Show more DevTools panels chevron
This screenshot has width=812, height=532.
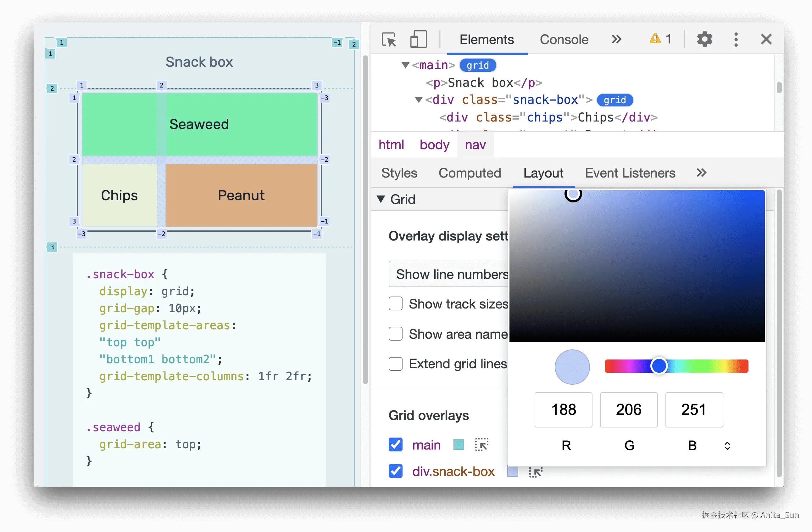pos(616,39)
